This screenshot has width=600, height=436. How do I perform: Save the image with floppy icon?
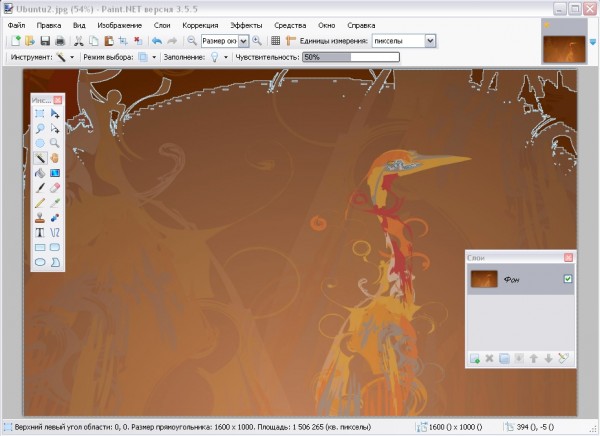pos(45,41)
